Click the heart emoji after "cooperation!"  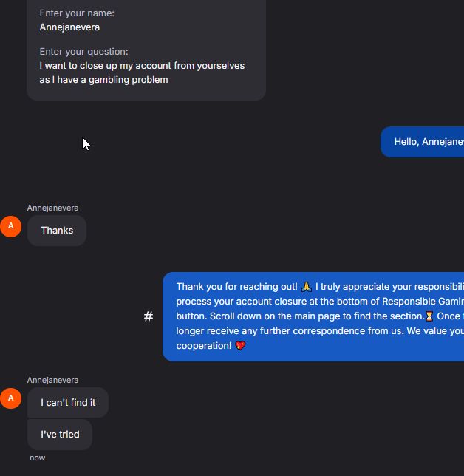[x=240, y=345]
